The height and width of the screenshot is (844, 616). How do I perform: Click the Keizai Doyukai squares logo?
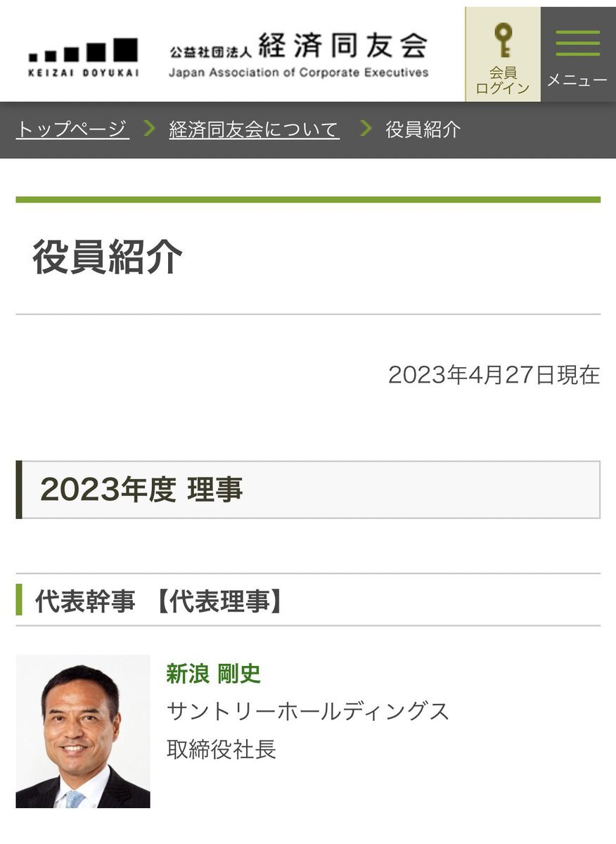(84, 58)
